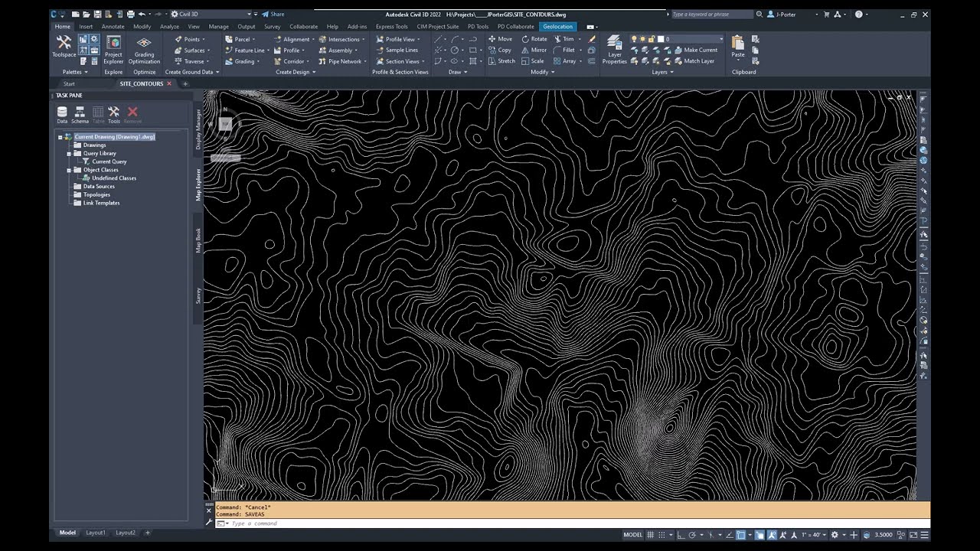Click Sample Lines tool
The height and width of the screenshot is (551, 980).
pos(397,50)
